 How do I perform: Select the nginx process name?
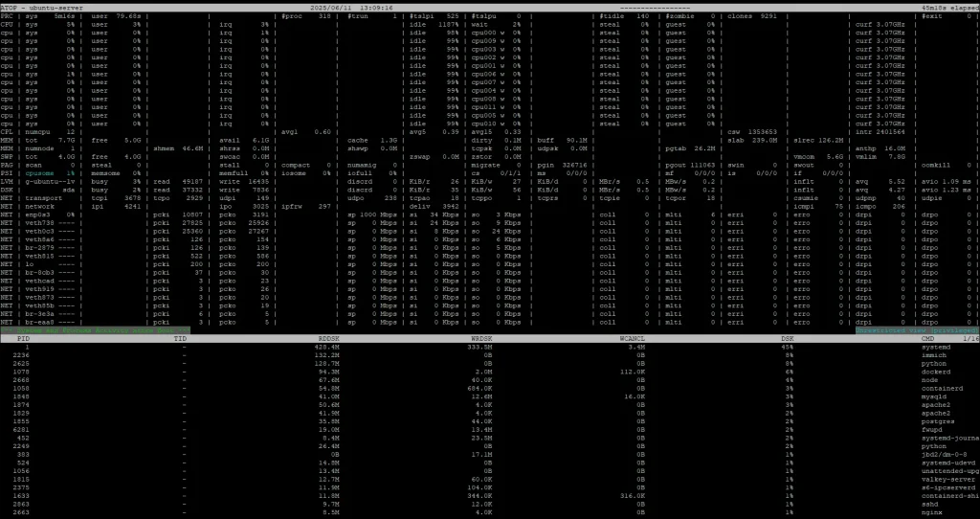click(x=931, y=512)
